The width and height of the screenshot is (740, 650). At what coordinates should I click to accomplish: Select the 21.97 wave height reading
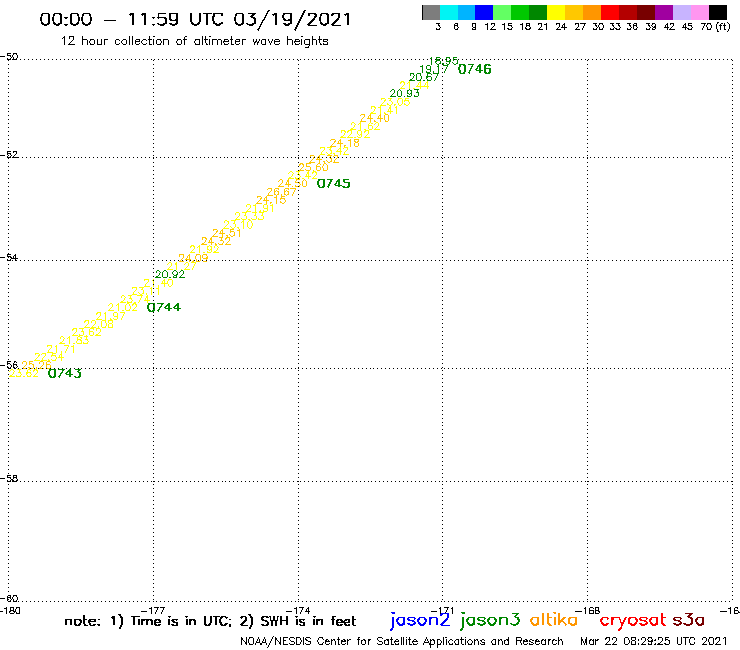tap(110, 315)
